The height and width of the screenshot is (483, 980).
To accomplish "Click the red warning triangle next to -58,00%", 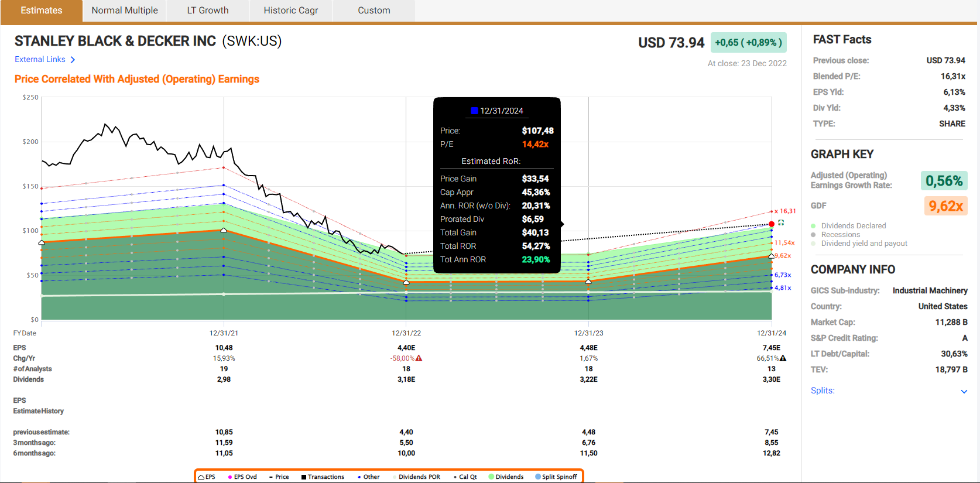I will tap(419, 358).
